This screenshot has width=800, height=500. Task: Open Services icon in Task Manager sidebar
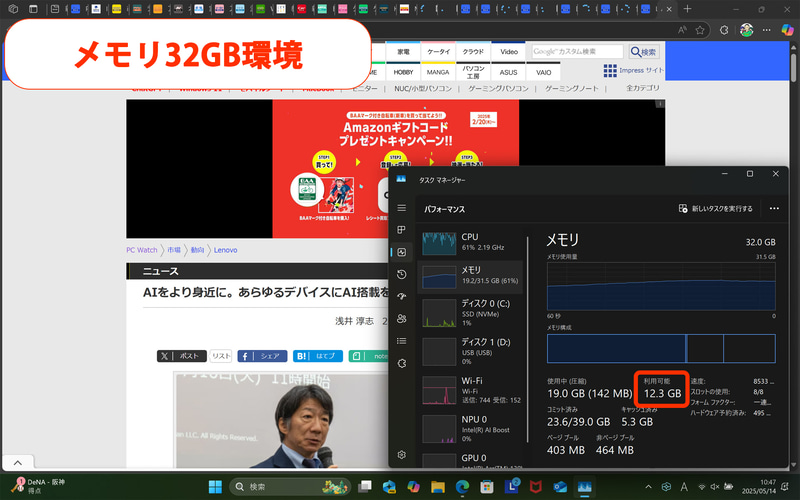coord(402,363)
